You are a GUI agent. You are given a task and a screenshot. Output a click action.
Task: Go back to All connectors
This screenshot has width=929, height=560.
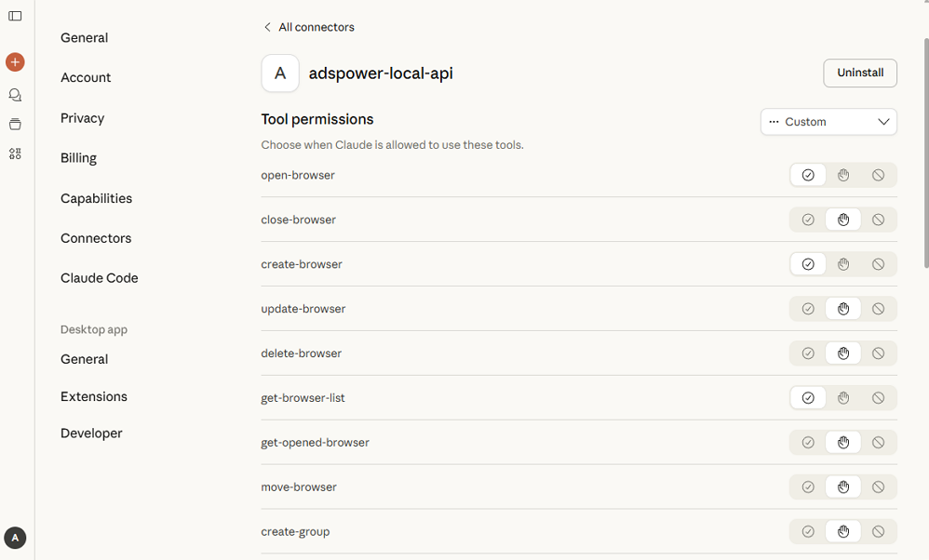(308, 27)
